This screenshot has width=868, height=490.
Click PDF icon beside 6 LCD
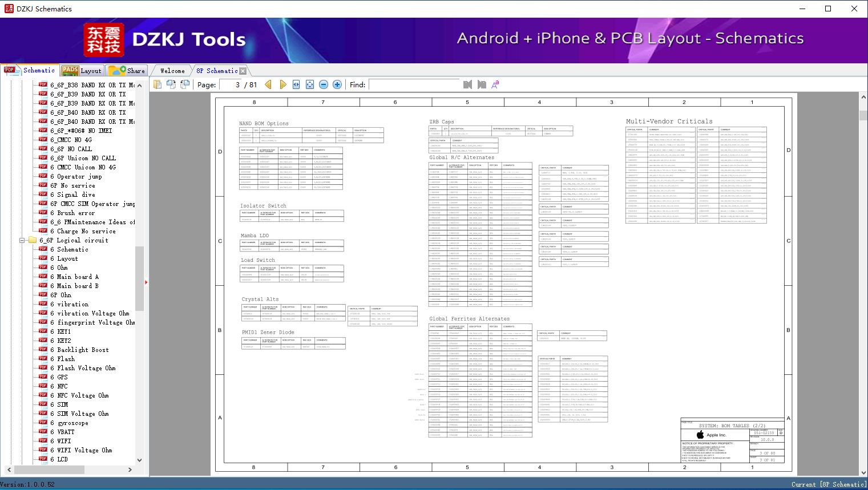pos(43,459)
